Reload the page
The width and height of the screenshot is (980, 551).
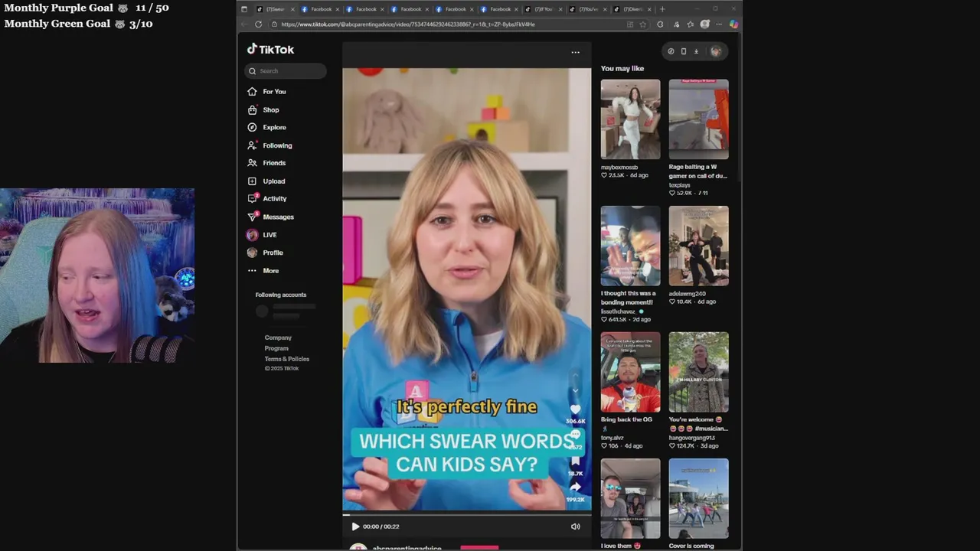258,24
